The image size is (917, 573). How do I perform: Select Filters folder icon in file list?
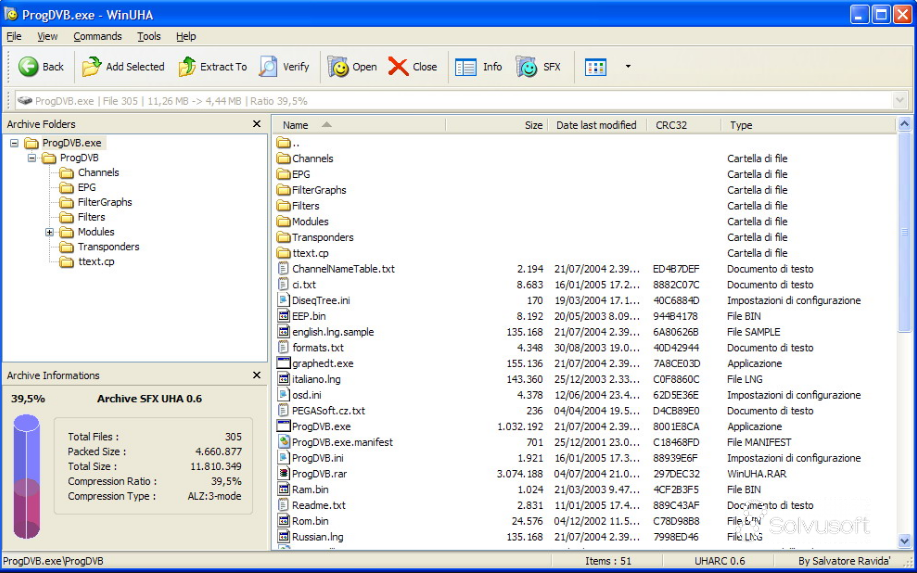coord(284,206)
